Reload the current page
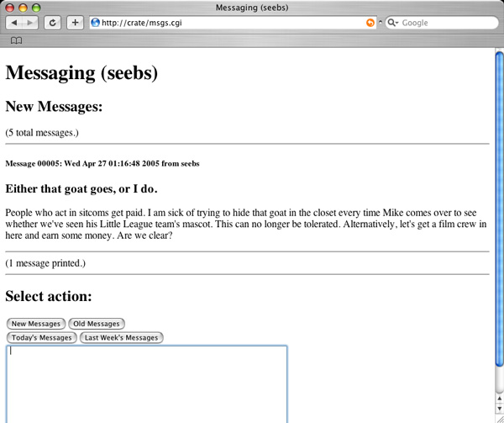This screenshot has width=504, height=423. click(x=53, y=23)
